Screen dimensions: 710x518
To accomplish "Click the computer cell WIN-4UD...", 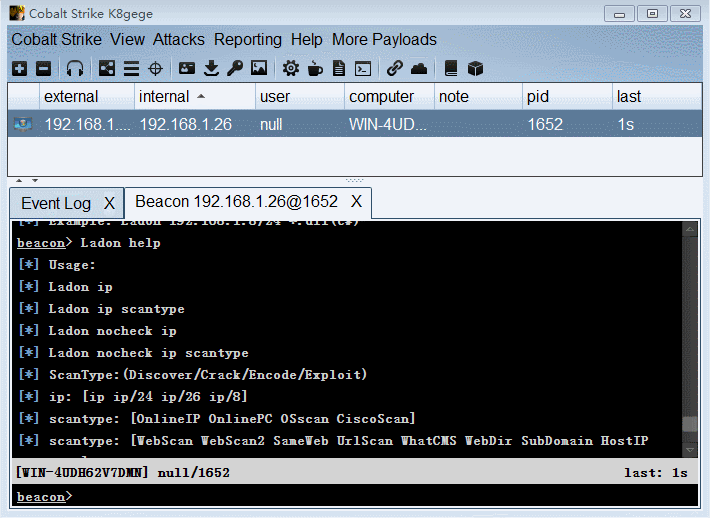I will (x=388, y=124).
